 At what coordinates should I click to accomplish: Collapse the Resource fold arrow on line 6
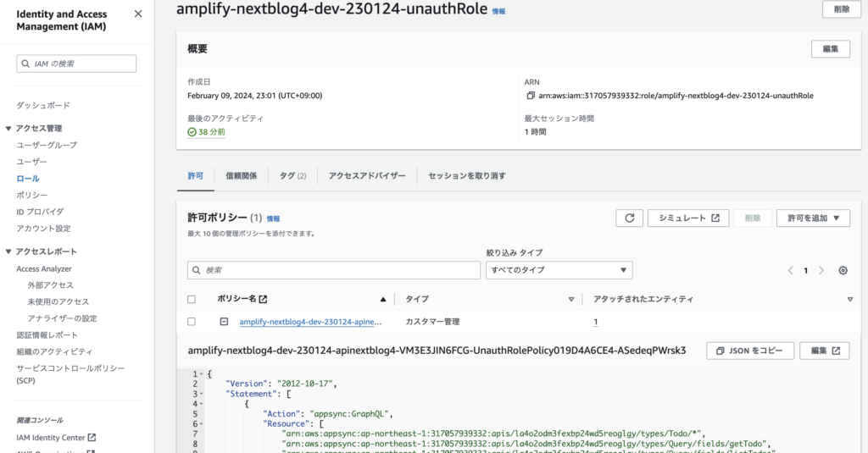point(201,424)
